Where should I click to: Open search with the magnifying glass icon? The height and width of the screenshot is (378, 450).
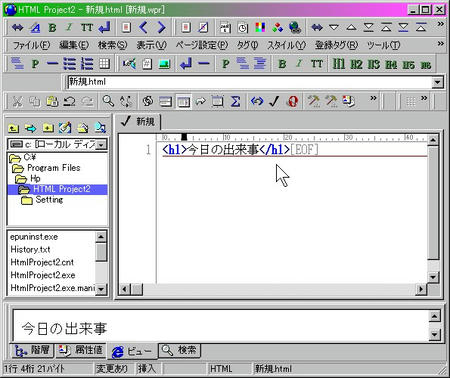click(x=108, y=101)
